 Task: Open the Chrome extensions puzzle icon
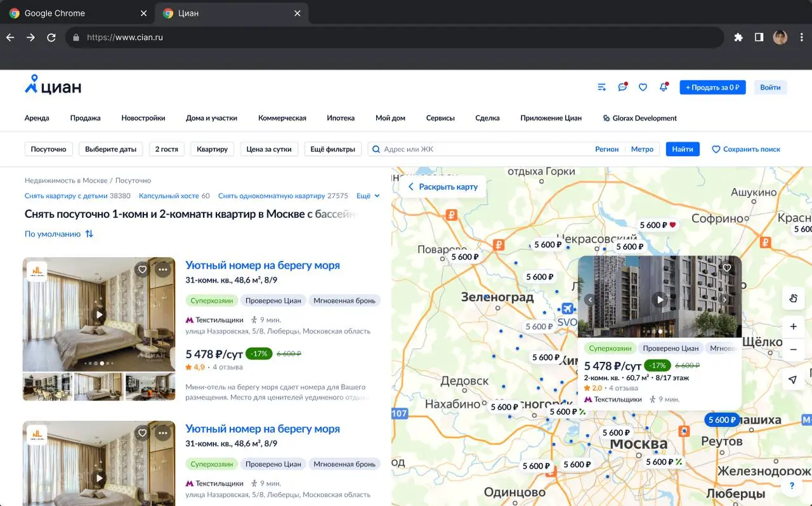tap(738, 37)
